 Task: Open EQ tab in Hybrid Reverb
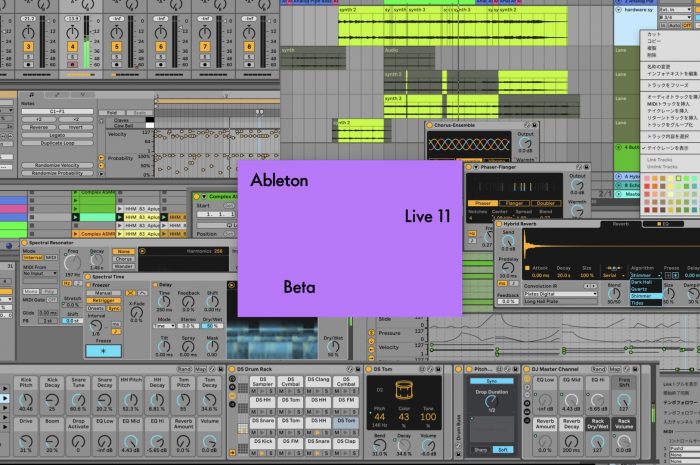coord(662,224)
